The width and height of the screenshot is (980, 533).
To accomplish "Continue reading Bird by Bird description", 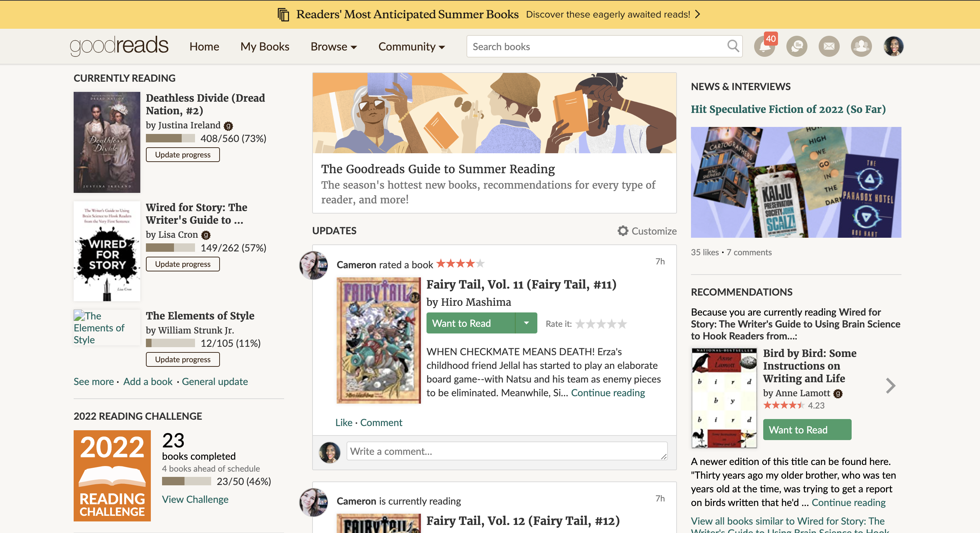I will click(x=849, y=503).
